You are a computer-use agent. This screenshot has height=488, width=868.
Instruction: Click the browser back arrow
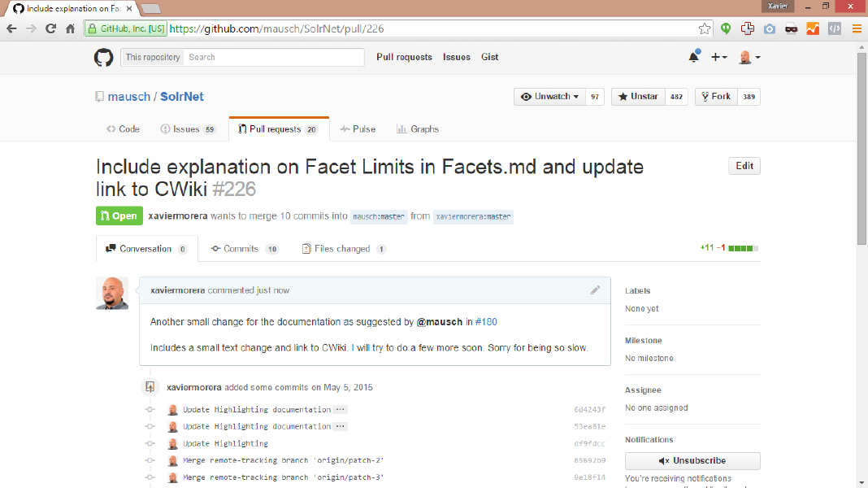point(11,28)
